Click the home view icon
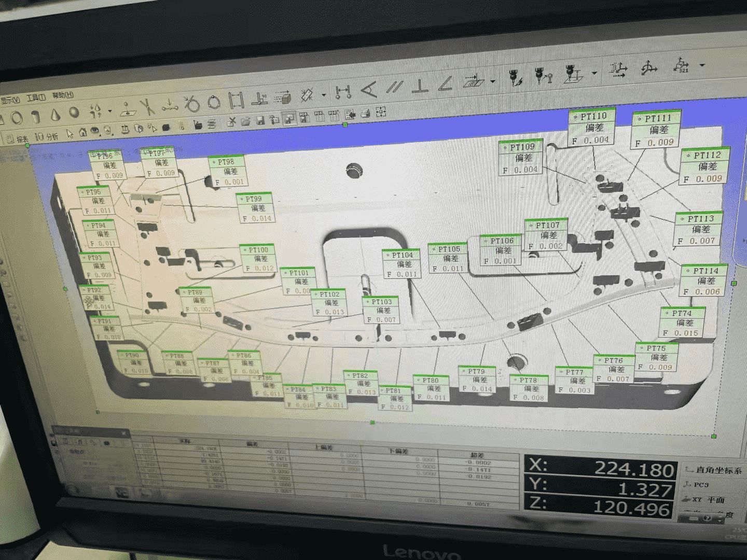This screenshot has width=747, height=560. (82, 133)
